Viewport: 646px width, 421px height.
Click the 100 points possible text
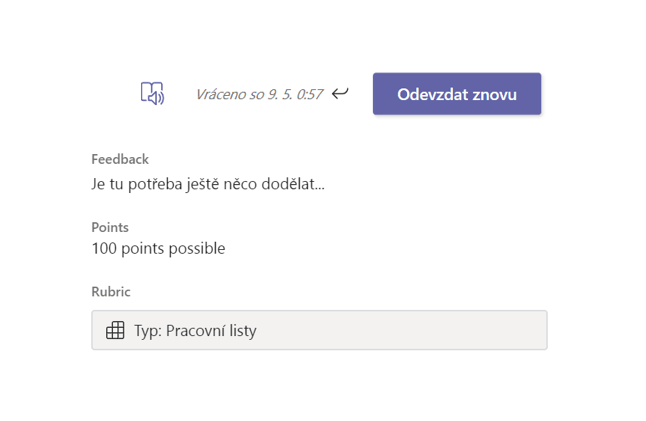coord(158,248)
